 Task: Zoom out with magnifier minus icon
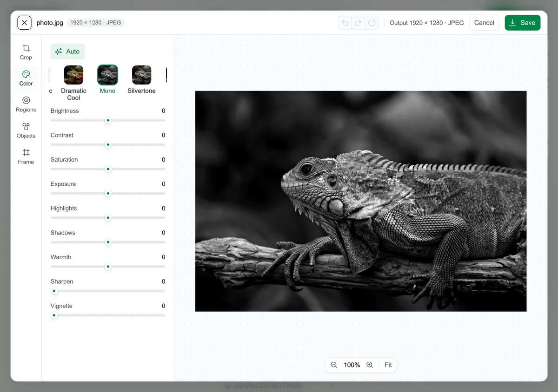(334, 365)
